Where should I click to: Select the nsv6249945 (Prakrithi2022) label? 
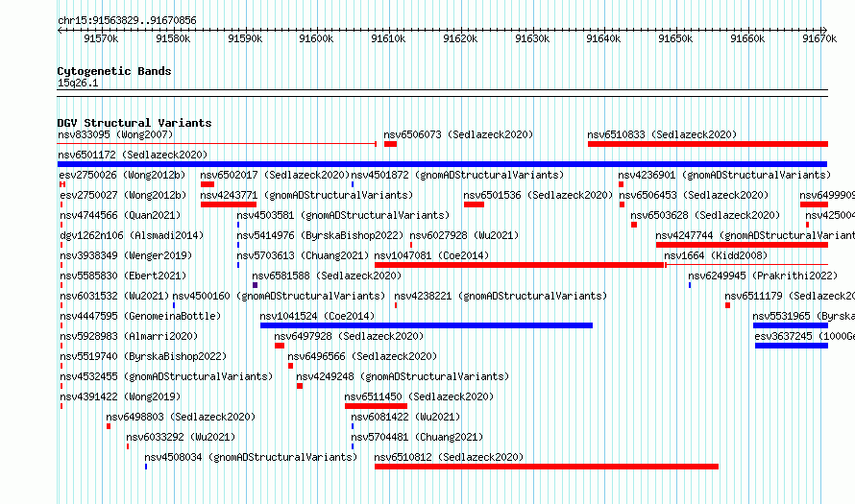tap(763, 276)
